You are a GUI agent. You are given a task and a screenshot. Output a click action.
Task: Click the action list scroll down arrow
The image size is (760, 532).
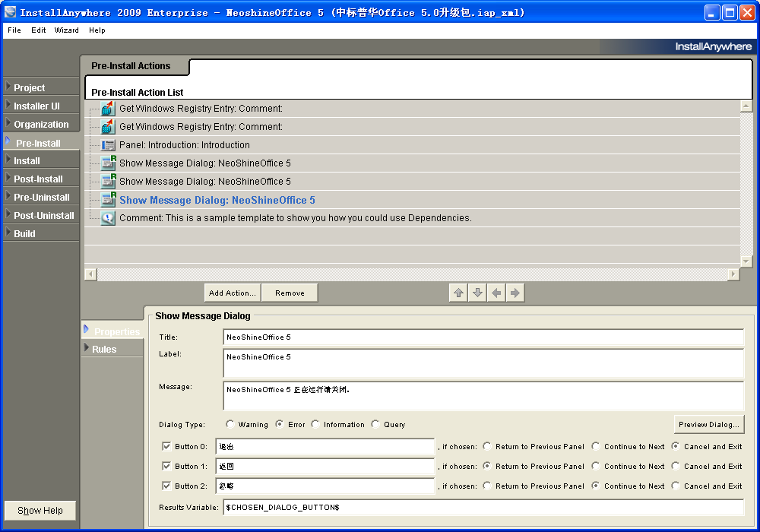pos(746,261)
